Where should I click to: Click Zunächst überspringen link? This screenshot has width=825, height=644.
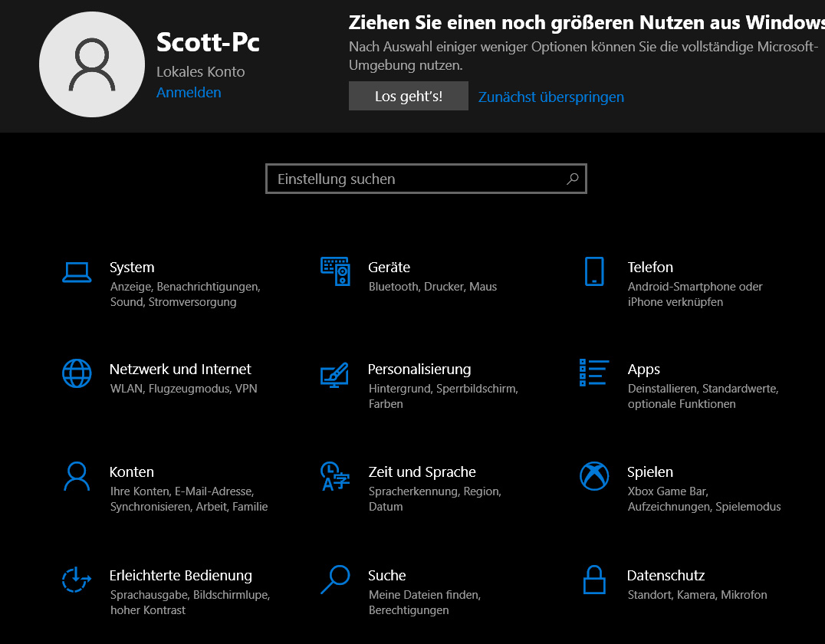point(551,97)
